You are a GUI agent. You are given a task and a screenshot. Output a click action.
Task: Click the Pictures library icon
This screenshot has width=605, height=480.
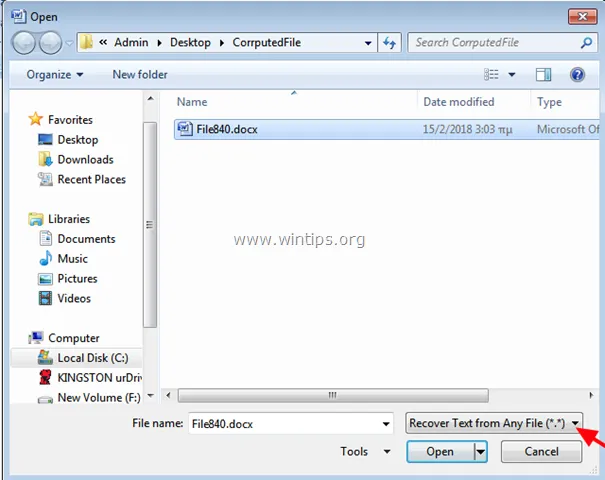(45, 279)
